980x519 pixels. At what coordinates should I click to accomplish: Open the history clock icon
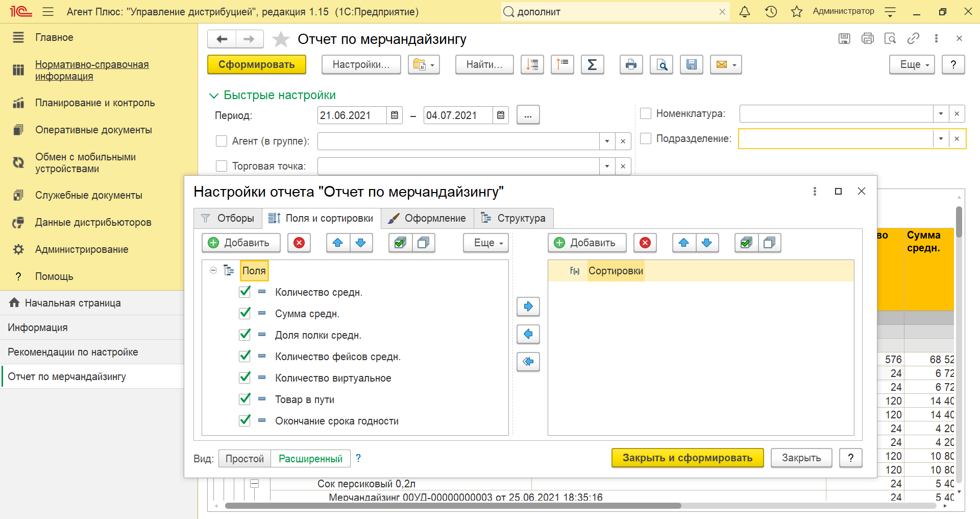[771, 12]
